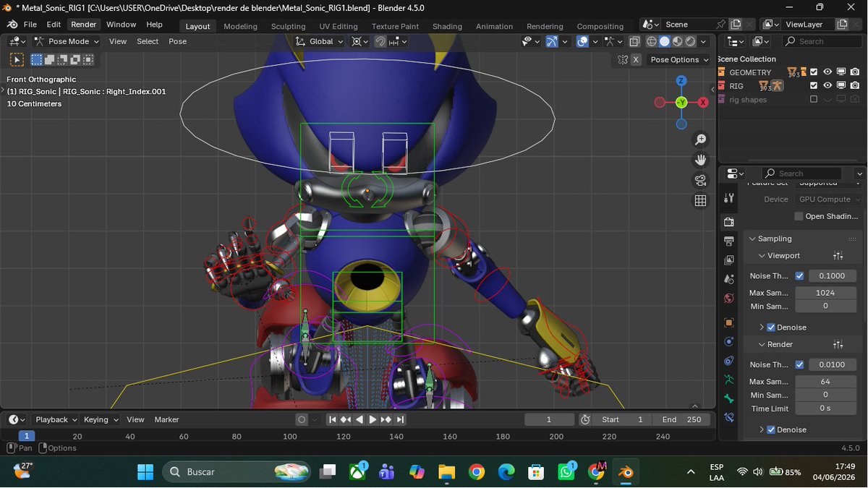The image size is (868, 488).
Task: Open the Pose Mode dropdown
Action: (67, 41)
